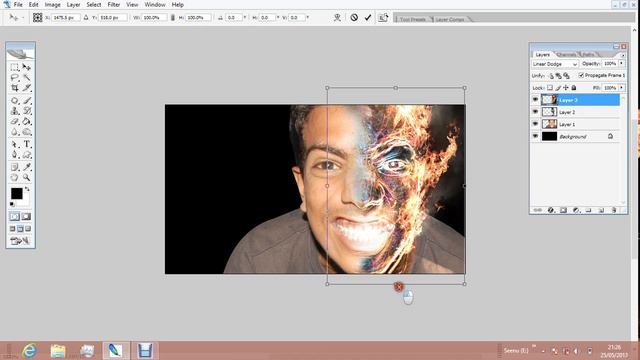The image size is (640, 360).
Task: Select the Paint Bucket tool
Action: click(x=27, y=121)
